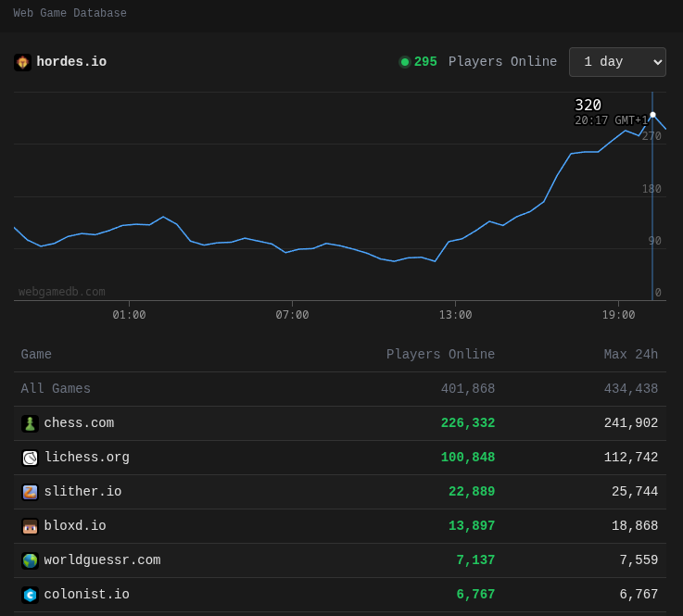Click the 13:00 x-axis label
683x616 pixels.
(x=455, y=315)
